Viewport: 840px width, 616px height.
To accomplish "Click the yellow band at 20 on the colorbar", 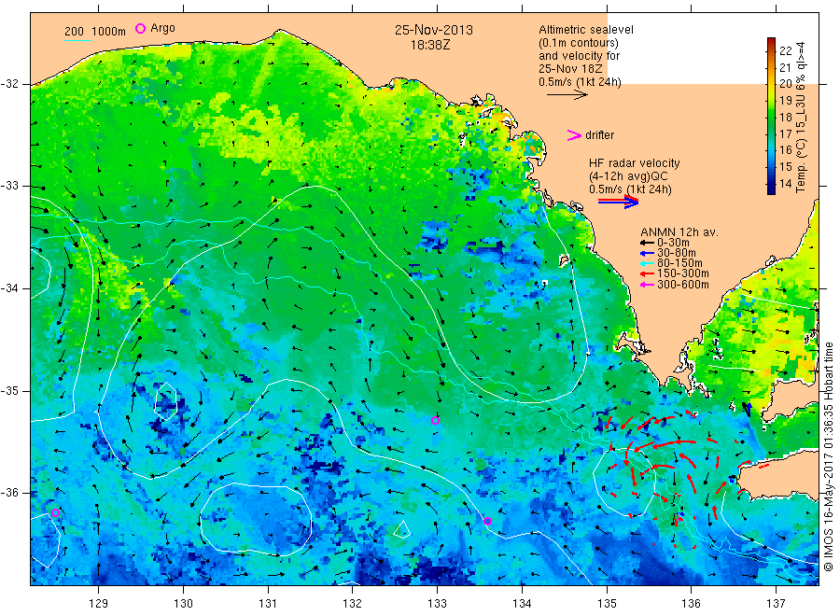I will 771,83.
